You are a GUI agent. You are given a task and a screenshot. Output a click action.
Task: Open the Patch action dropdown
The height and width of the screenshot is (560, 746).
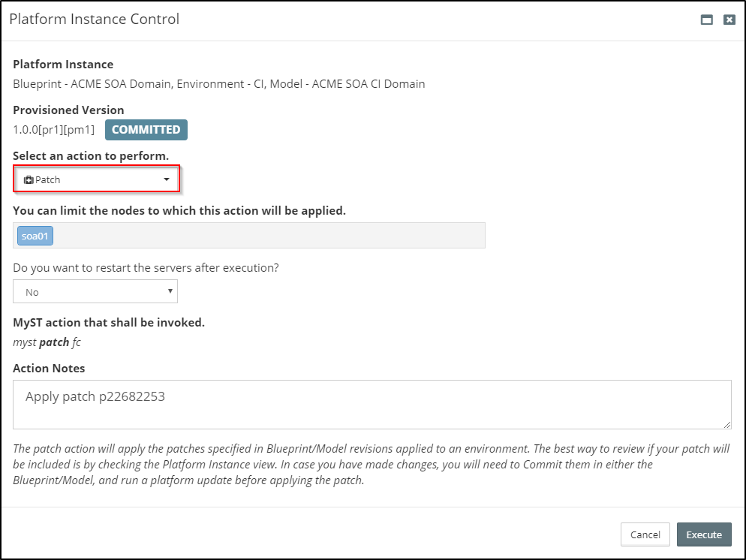(97, 180)
